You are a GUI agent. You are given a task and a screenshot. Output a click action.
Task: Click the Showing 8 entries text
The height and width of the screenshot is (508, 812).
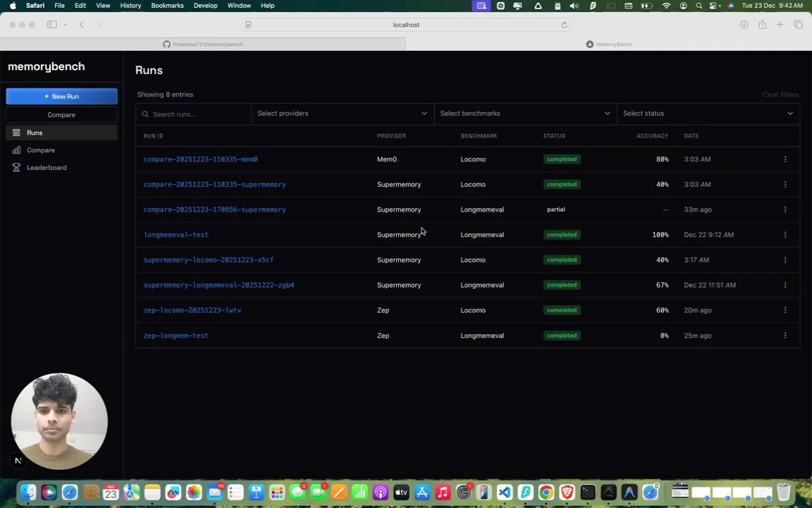pos(165,95)
